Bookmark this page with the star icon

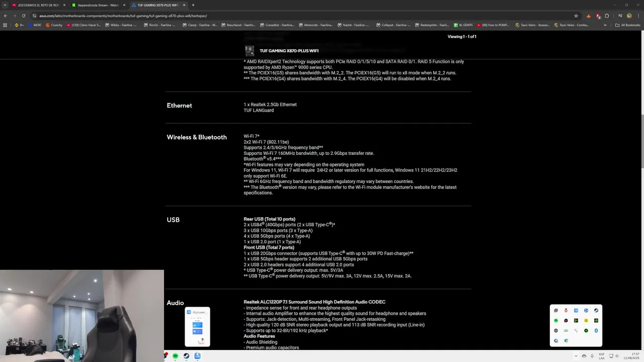coord(576,16)
